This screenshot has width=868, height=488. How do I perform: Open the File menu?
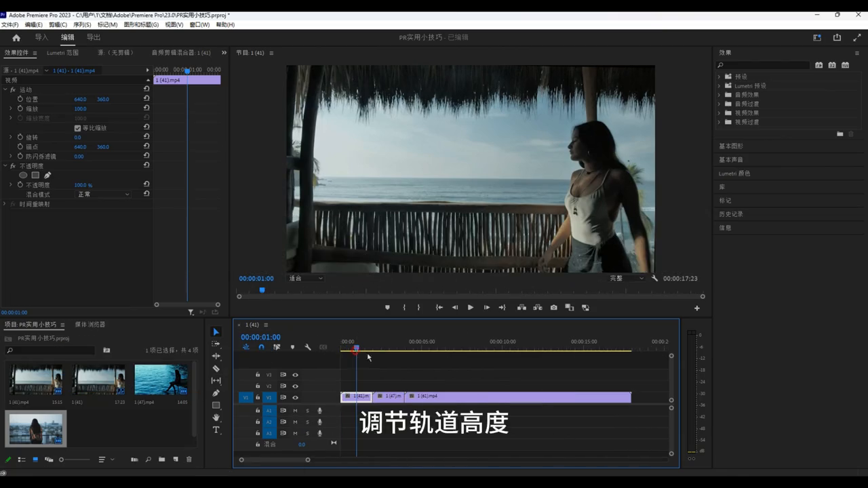click(x=9, y=24)
